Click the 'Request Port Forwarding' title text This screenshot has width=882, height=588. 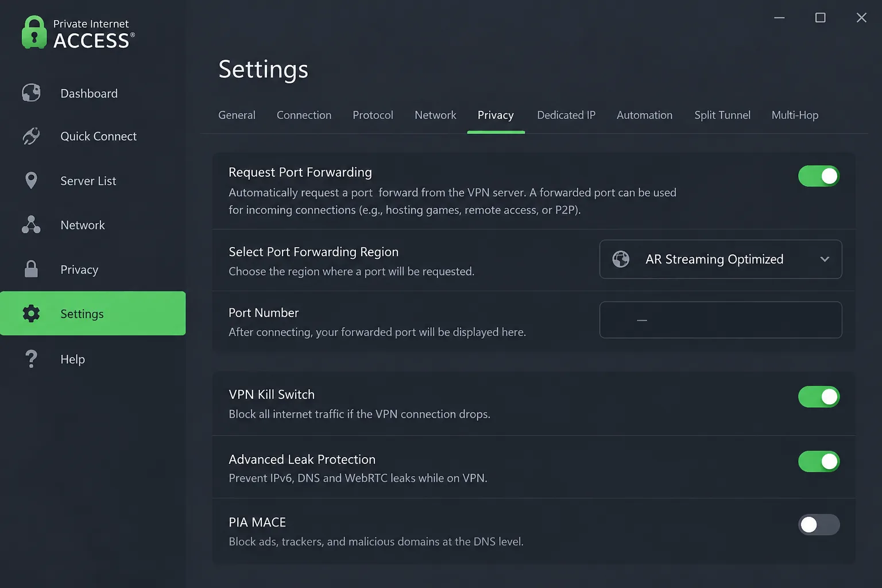pos(300,172)
